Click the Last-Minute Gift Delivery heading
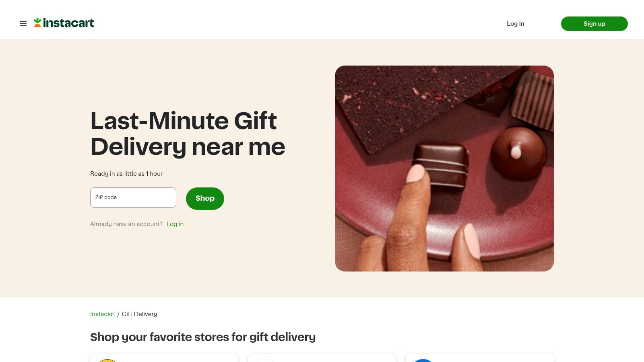 188,134
